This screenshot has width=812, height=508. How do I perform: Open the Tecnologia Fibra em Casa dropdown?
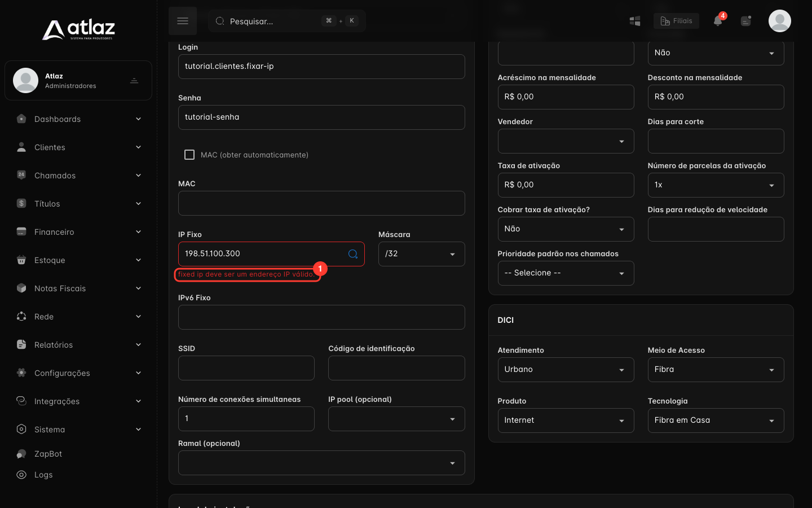716,421
